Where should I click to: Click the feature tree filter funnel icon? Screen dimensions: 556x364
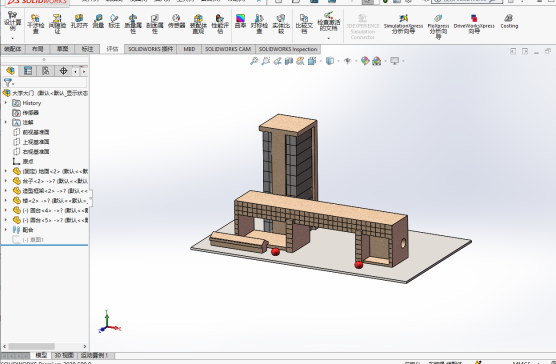tap(7, 83)
